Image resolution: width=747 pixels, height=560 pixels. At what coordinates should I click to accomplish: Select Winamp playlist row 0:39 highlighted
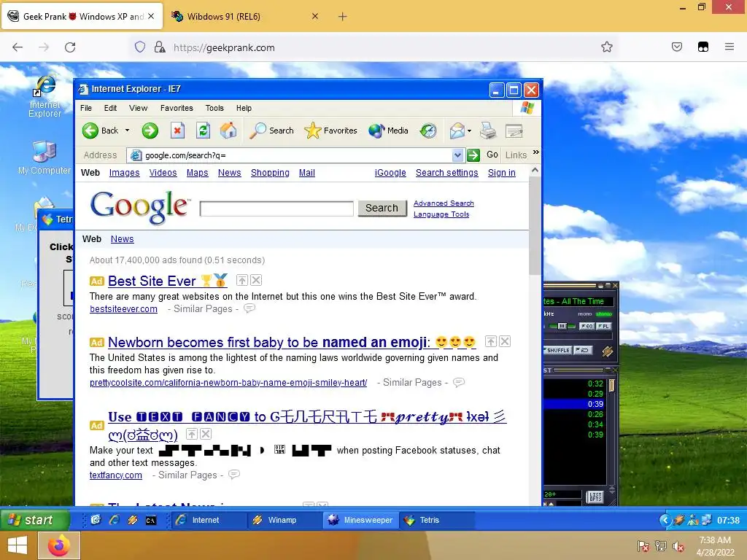point(575,404)
